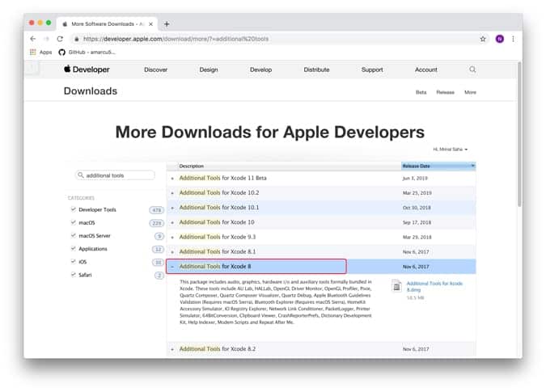This screenshot has width=546, height=392.
Task: Click the magnifier icon in the search field
Action: [x=81, y=175]
